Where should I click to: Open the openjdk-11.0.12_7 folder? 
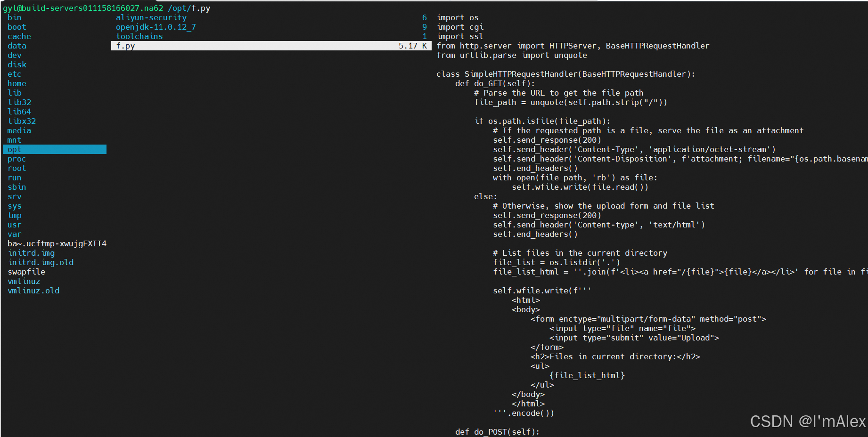point(155,27)
